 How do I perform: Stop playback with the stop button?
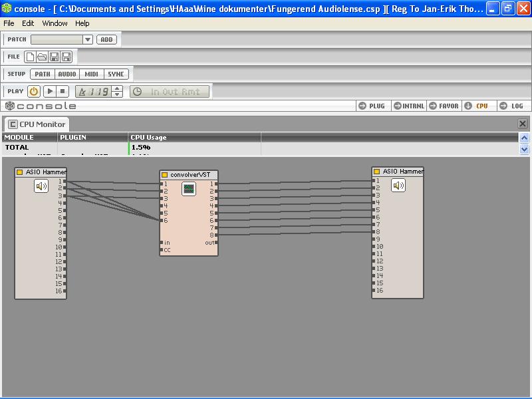tap(63, 91)
